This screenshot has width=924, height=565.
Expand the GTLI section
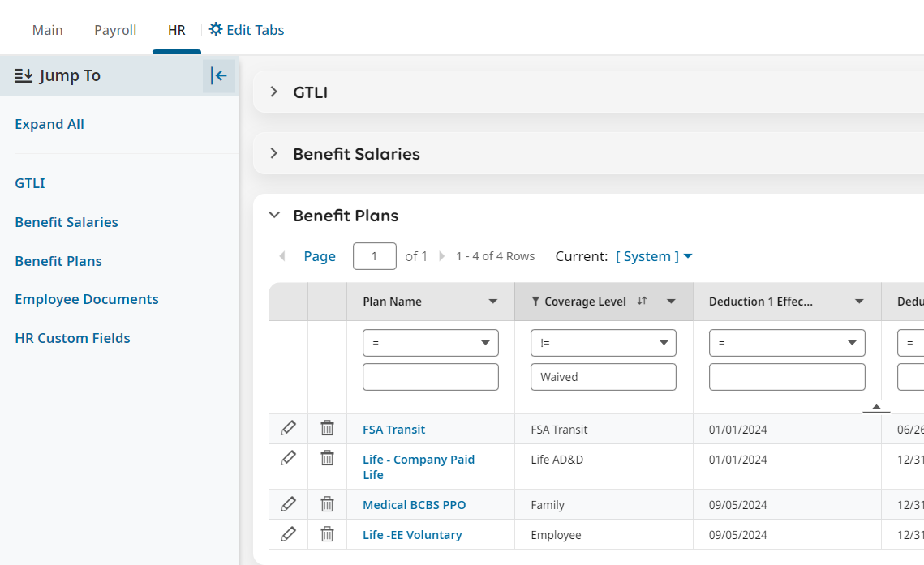tap(273, 92)
